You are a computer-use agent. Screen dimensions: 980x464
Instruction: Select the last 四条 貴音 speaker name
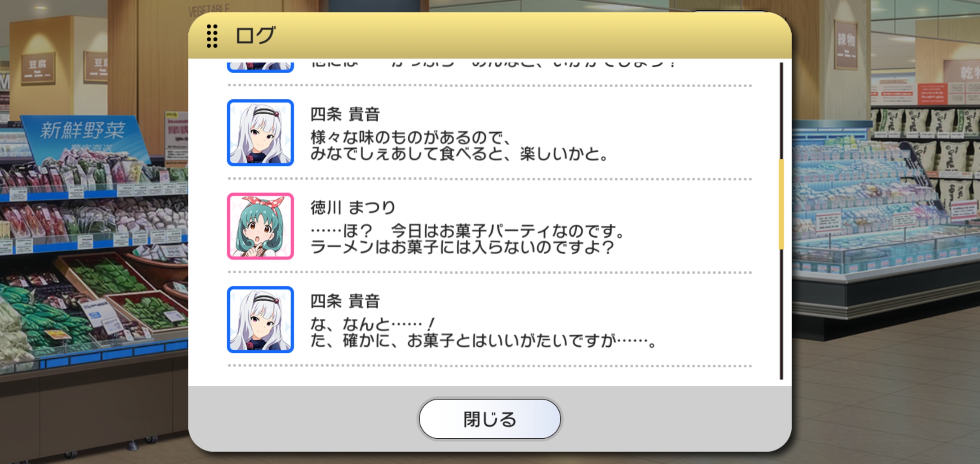[x=345, y=301]
